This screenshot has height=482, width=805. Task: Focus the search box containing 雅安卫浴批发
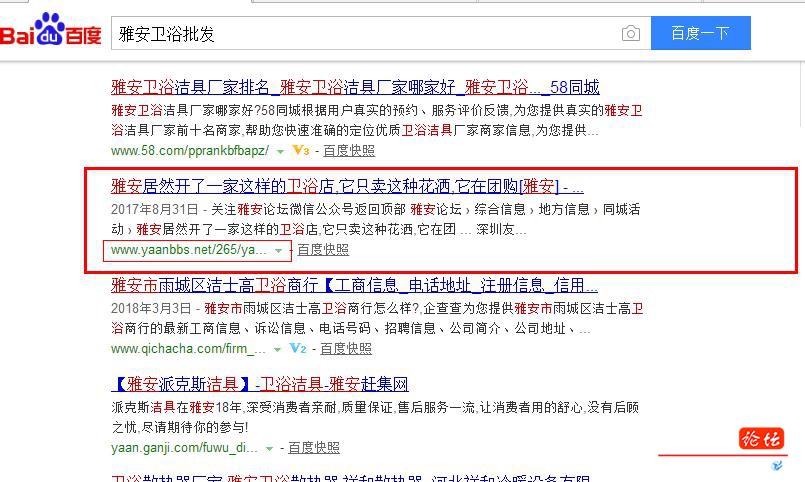pyautogui.click(x=380, y=33)
